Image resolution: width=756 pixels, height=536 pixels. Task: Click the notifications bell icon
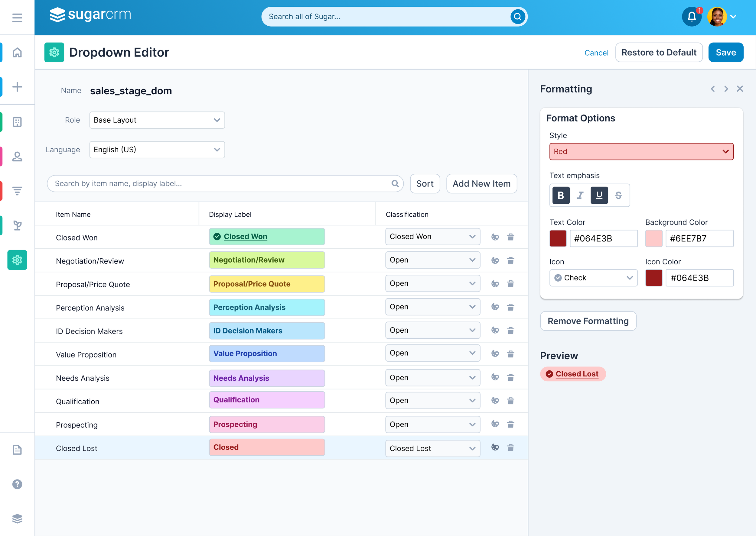pos(691,17)
